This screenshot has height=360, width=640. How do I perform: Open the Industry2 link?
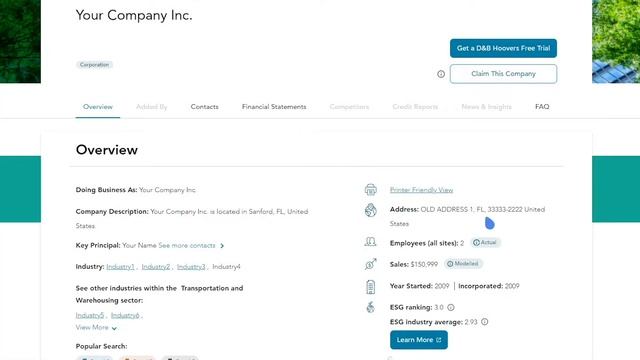tap(156, 267)
